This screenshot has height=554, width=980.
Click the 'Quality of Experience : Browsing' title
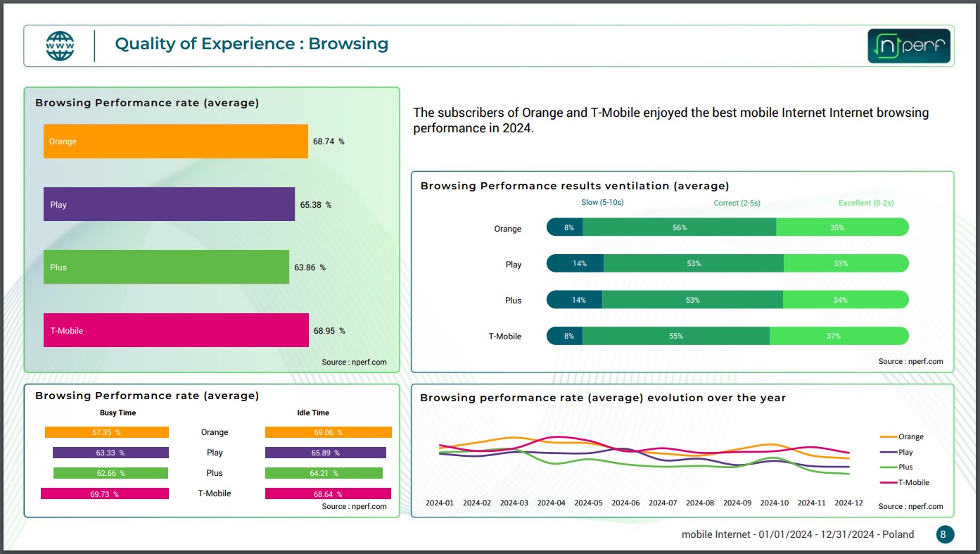pos(252,44)
